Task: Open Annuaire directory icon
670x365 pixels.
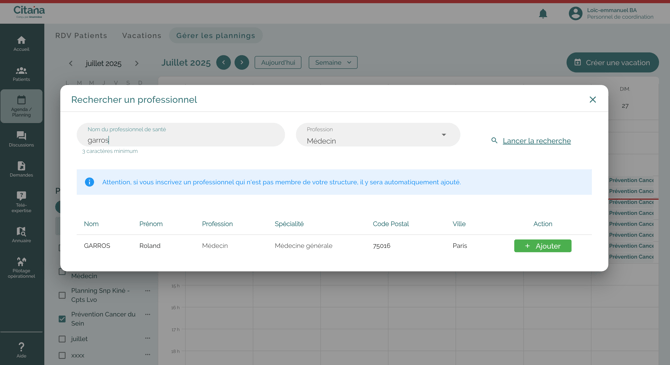Action: pos(21,235)
